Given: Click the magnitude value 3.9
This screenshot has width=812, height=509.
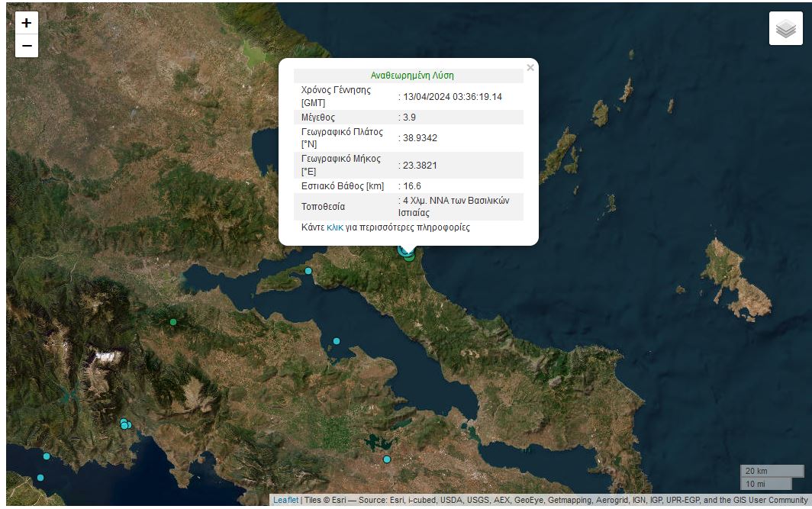Looking at the screenshot, I should click(409, 118).
